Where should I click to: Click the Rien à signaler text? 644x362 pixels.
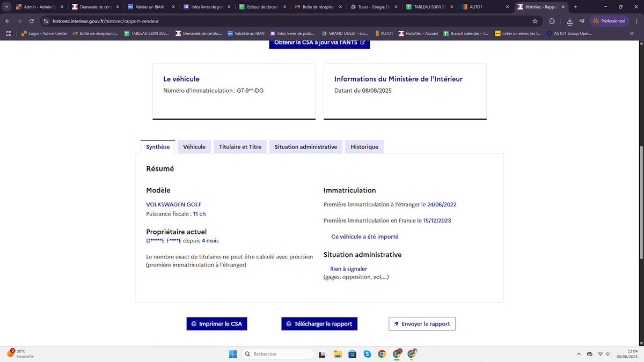click(x=348, y=269)
